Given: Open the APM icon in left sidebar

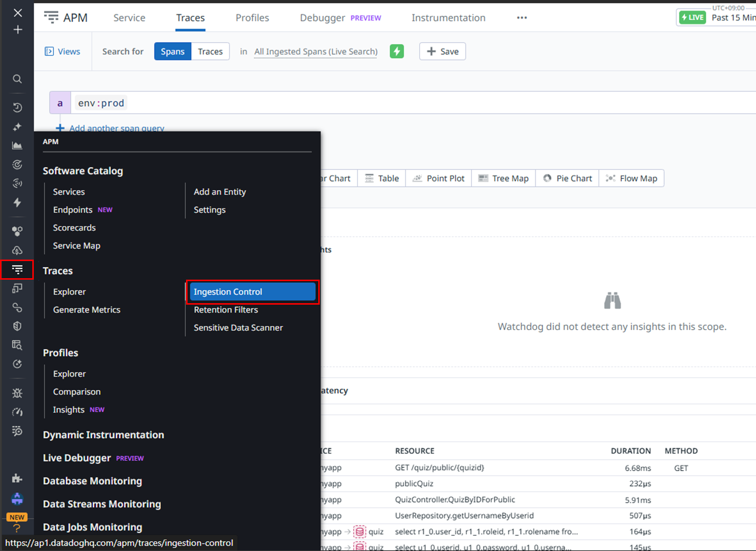Looking at the screenshot, I should pos(17,270).
